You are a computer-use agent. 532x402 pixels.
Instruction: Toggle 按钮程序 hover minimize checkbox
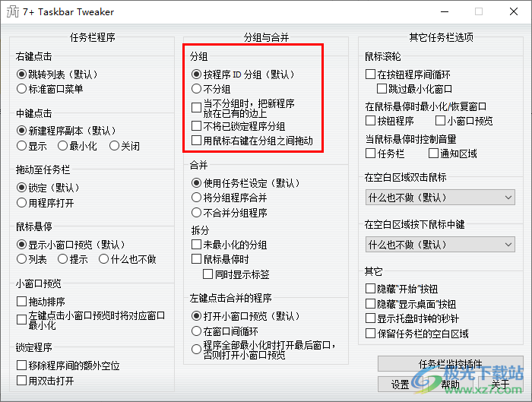click(370, 120)
